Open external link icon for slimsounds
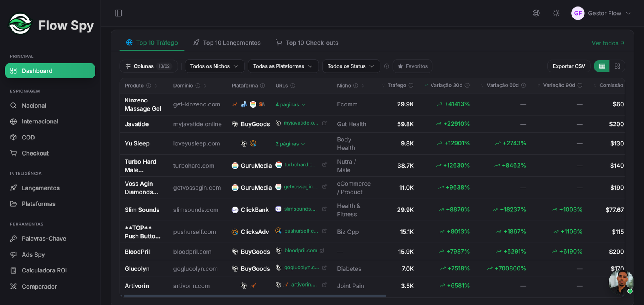Image resolution: width=644 pixels, height=305 pixels. [324, 209]
